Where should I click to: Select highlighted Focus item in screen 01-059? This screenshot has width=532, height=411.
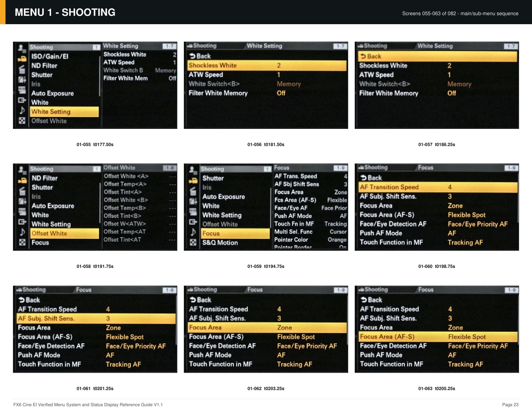(235, 233)
